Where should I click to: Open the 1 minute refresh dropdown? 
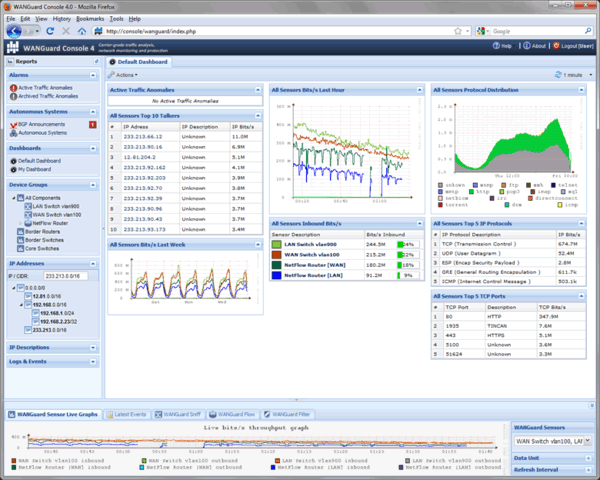coord(574,75)
